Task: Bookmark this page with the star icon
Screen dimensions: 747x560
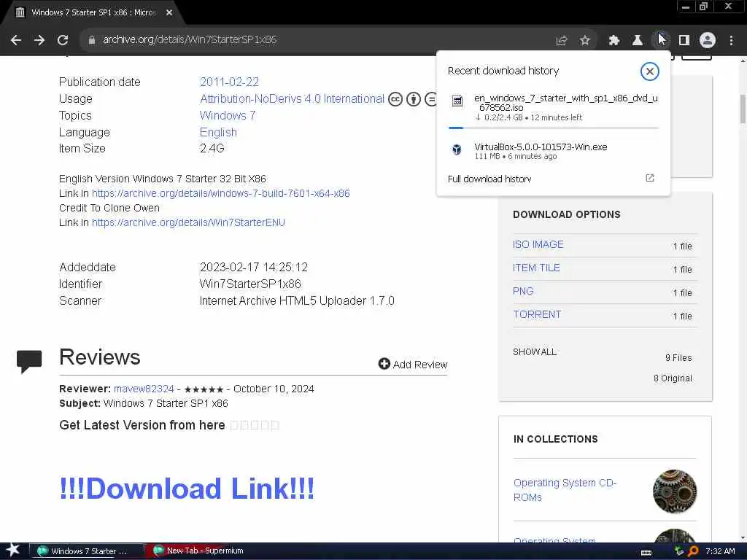Action: [584, 41]
